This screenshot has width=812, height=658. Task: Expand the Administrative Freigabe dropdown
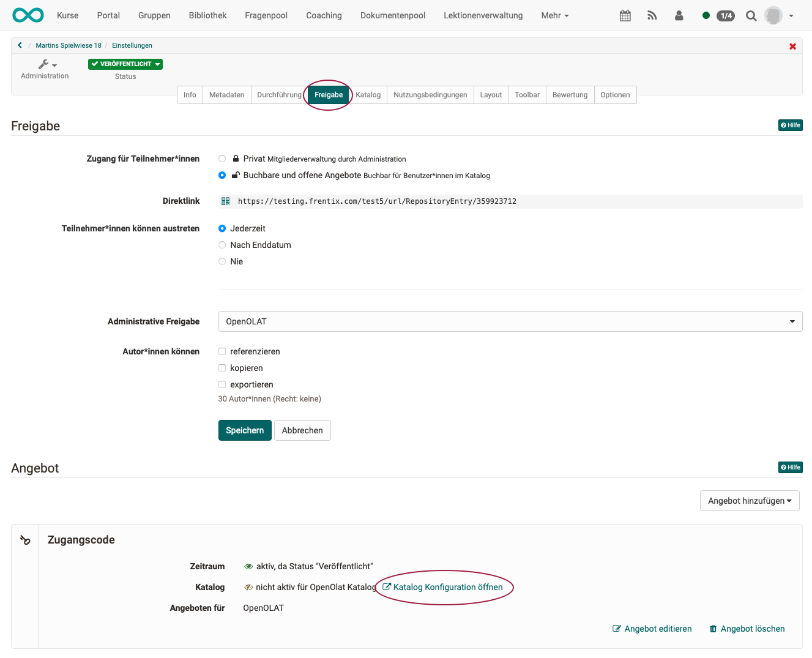point(510,321)
